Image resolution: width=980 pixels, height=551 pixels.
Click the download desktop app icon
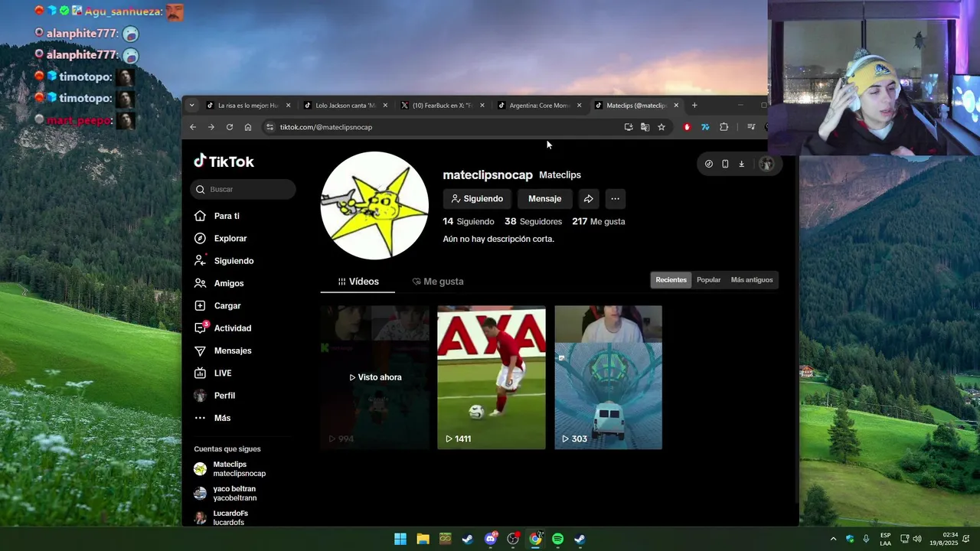pyautogui.click(x=741, y=164)
